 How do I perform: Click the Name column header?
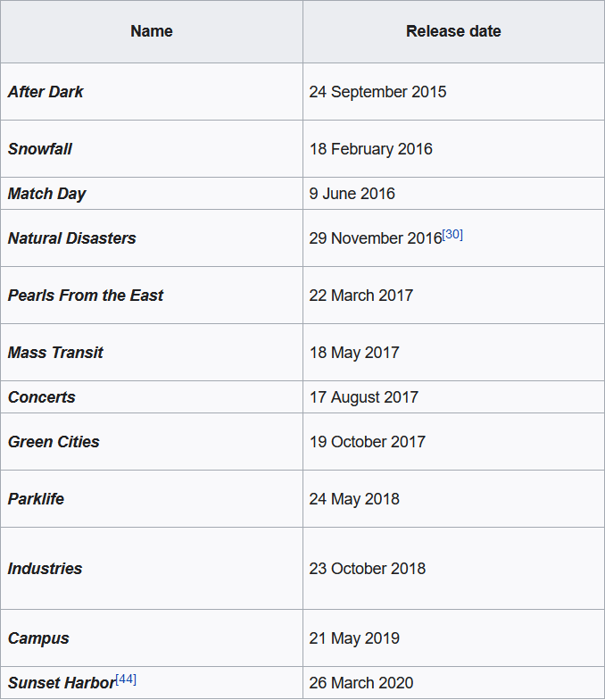[x=152, y=31]
